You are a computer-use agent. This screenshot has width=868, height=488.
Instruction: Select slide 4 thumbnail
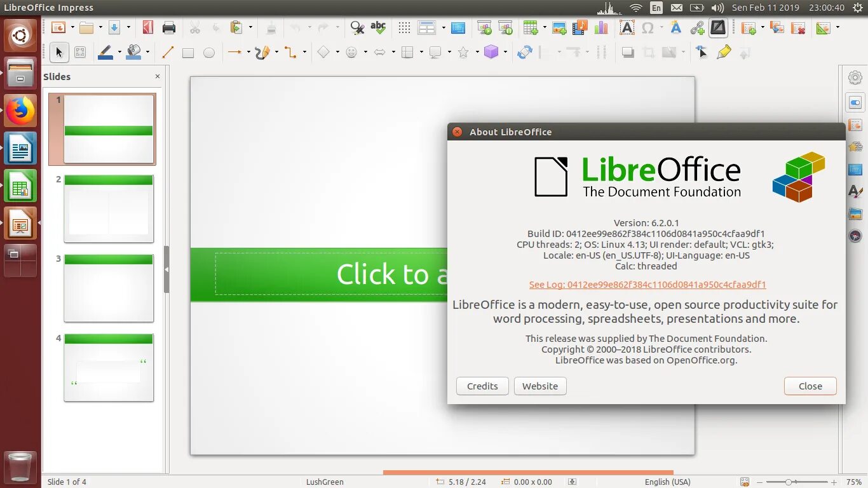(109, 367)
